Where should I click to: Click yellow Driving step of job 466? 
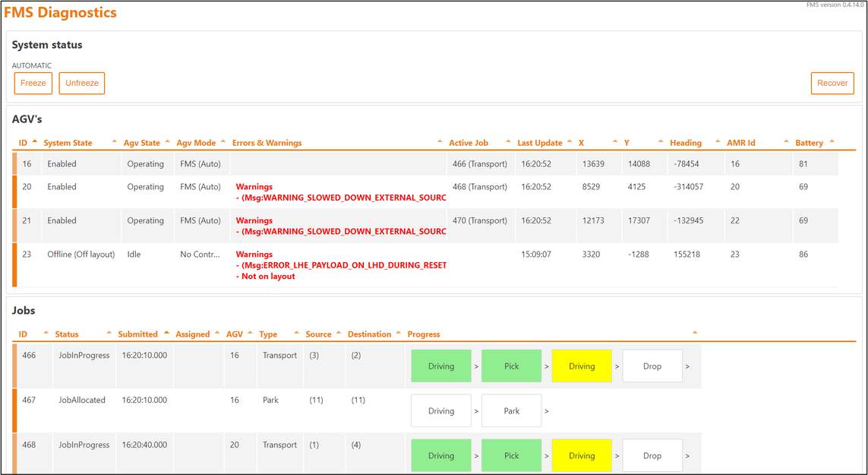point(582,366)
